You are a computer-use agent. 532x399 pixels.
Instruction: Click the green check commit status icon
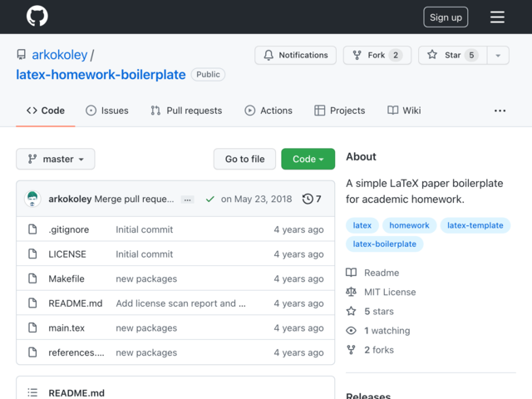(x=210, y=199)
